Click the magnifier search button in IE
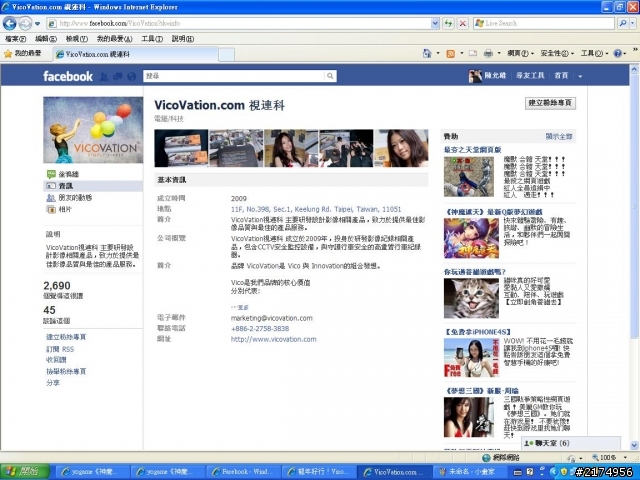Screen dimensions: 640x480 [x=622, y=24]
